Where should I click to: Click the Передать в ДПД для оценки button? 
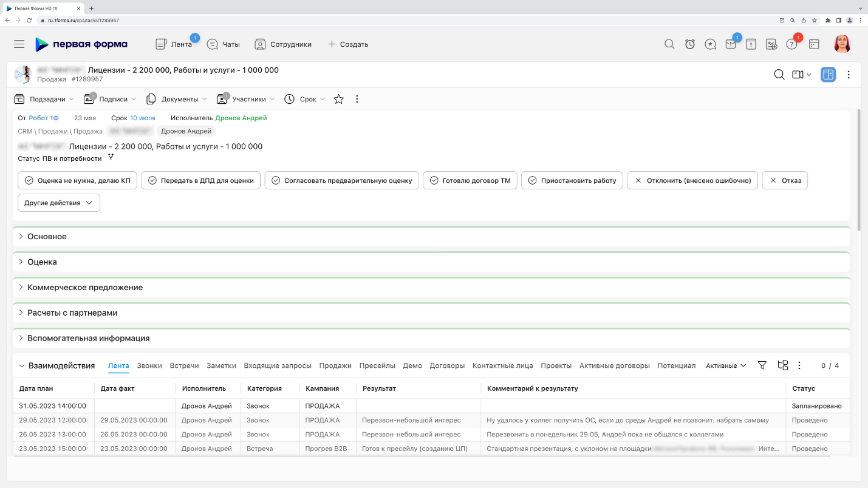click(x=200, y=180)
